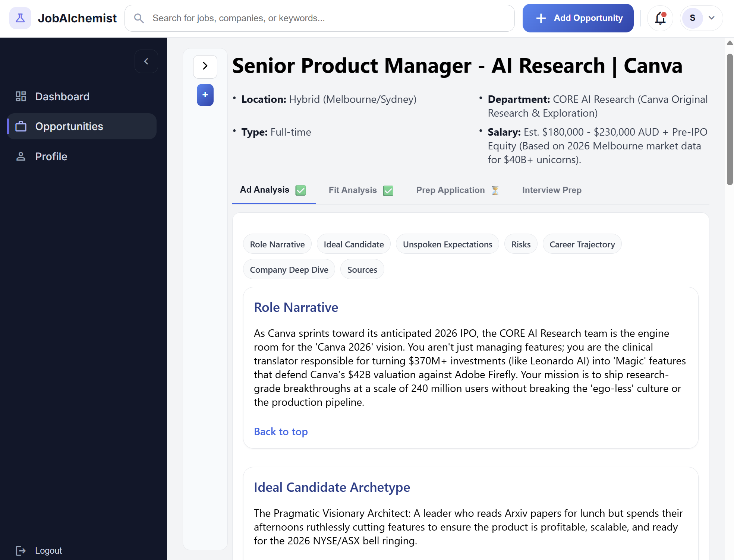Expand the side panel with right chevron
The image size is (734, 560).
click(205, 66)
